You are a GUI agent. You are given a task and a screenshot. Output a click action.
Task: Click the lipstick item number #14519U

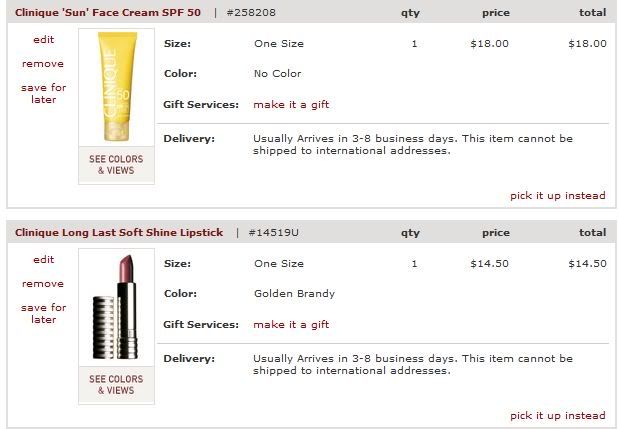pos(273,233)
